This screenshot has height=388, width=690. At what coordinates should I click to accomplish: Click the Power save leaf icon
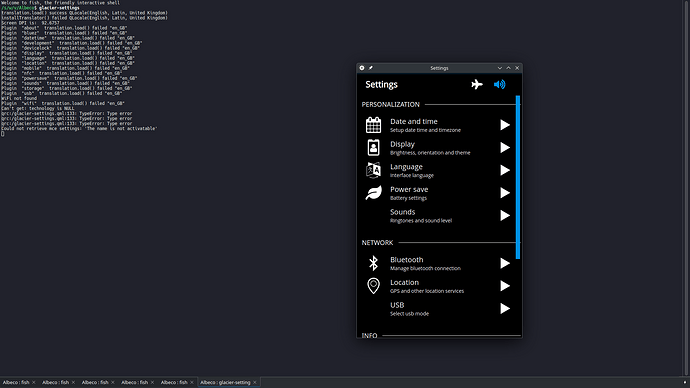coord(373,193)
